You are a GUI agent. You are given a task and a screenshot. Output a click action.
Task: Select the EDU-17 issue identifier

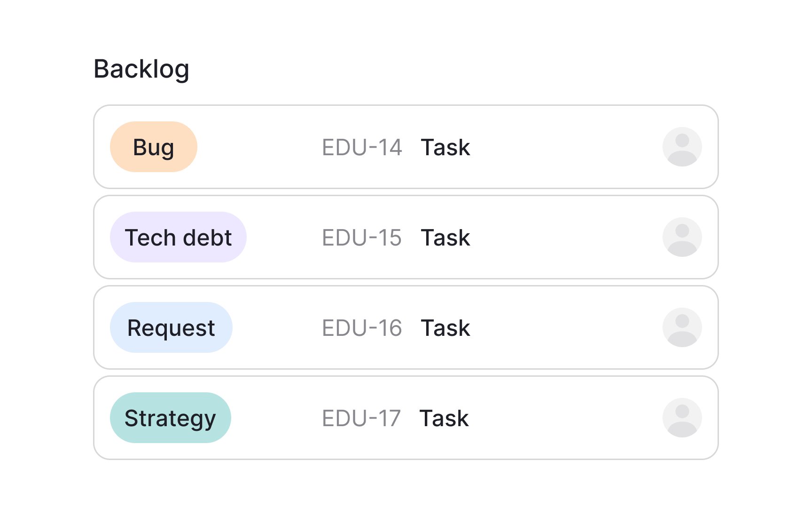tap(361, 418)
